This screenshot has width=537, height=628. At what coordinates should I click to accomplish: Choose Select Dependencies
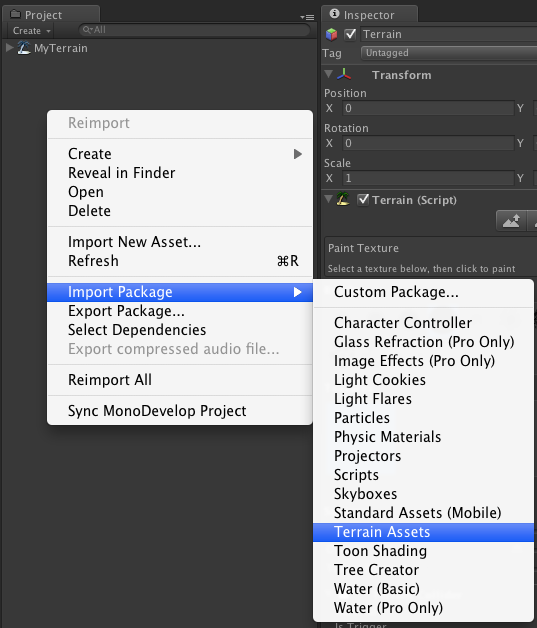(x=180, y=330)
